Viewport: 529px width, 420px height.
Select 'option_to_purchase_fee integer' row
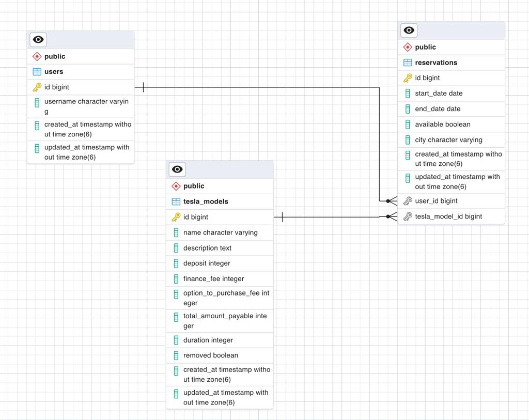tap(220, 298)
